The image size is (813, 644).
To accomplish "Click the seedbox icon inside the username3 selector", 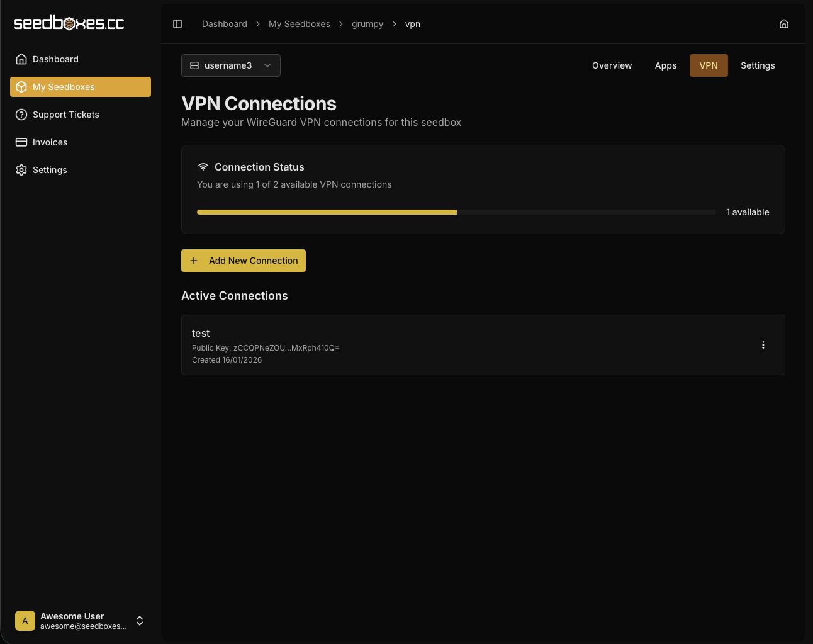I will pyautogui.click(x=194, y=65).
